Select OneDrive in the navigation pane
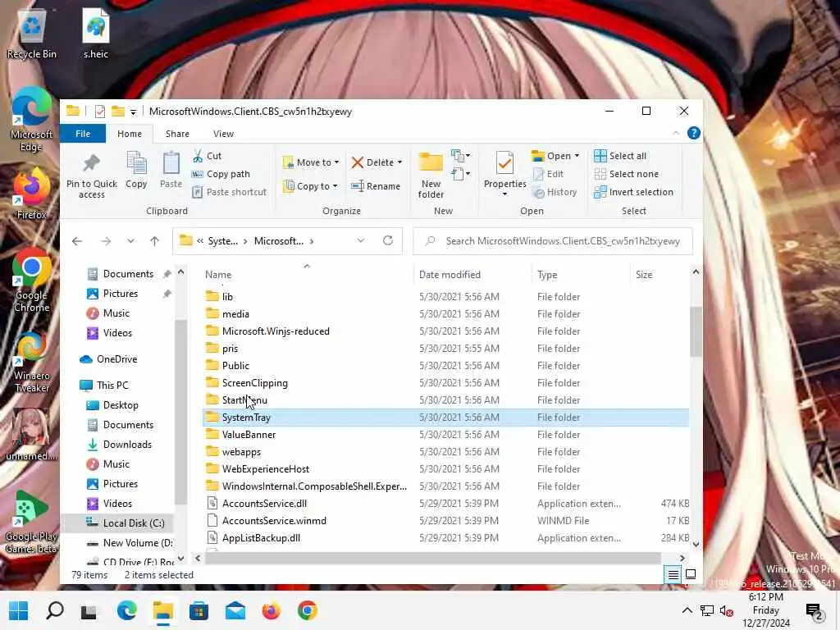 [116, 359]
